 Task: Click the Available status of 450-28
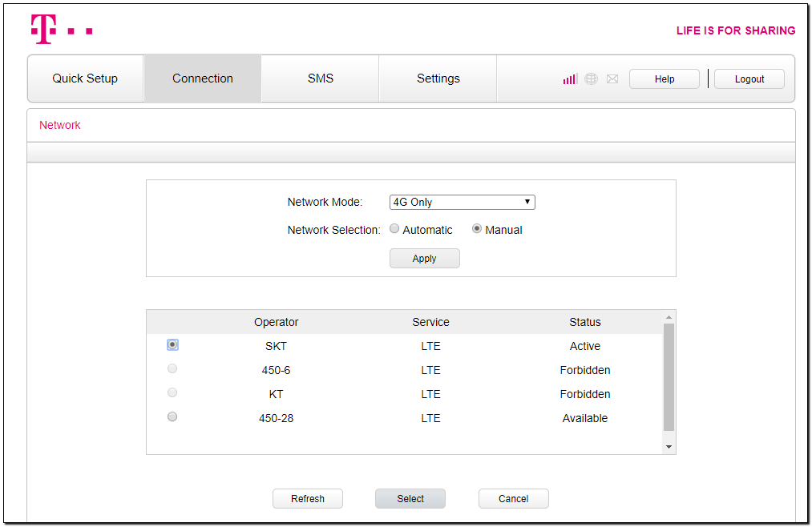[x=585, y=418]
